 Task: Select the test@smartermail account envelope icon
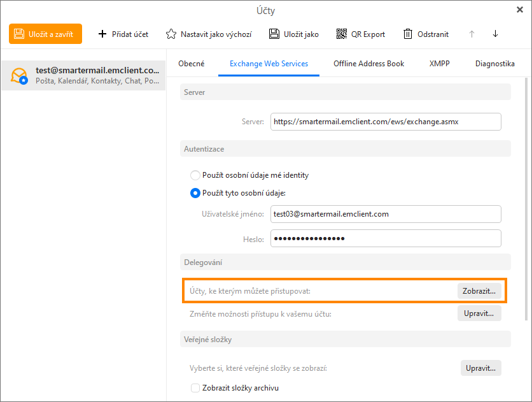(19, 76)
